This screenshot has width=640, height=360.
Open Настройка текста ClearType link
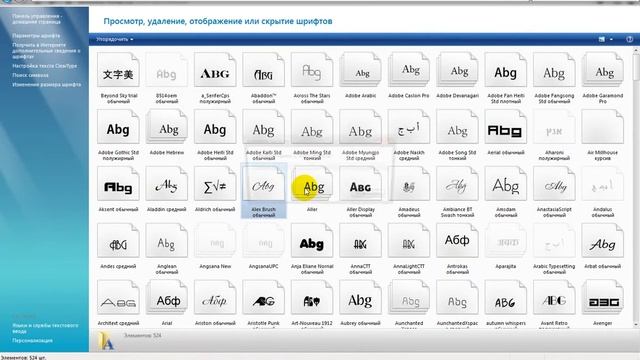[44, 66]
